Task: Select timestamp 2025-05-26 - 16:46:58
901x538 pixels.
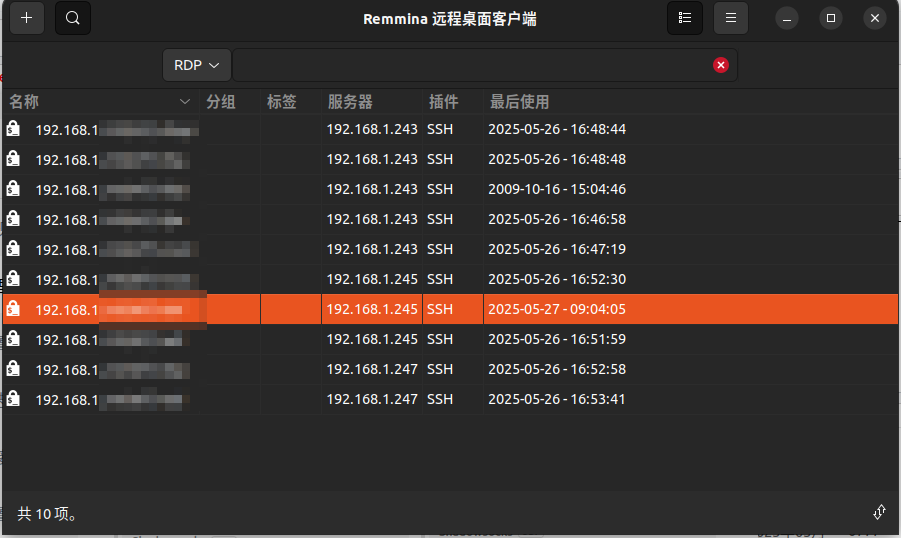Action: coord(557,219)
